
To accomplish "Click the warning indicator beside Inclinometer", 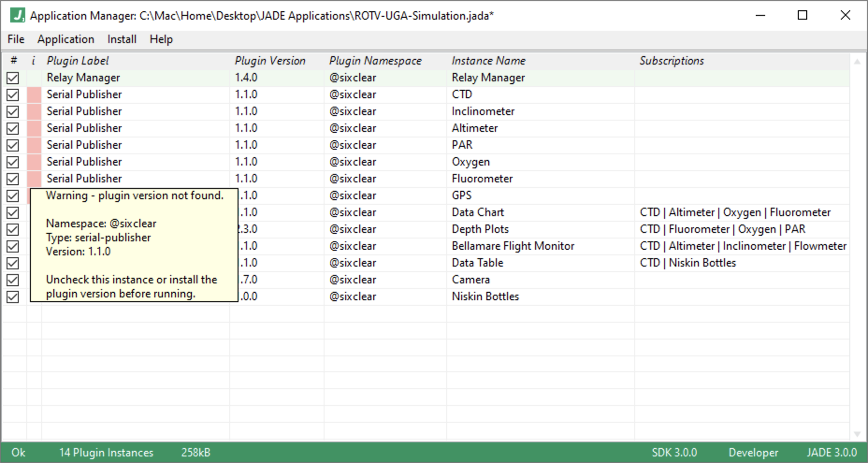I will coord(33,111).
